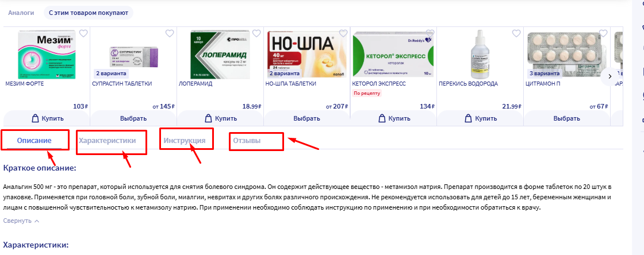
Task: Click the 'от 67 ₽' price
Action: (599, 107)
